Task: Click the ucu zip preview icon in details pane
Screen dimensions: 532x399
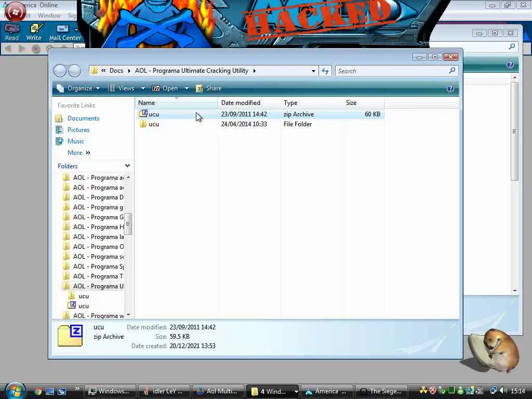Action: point(70,336)
